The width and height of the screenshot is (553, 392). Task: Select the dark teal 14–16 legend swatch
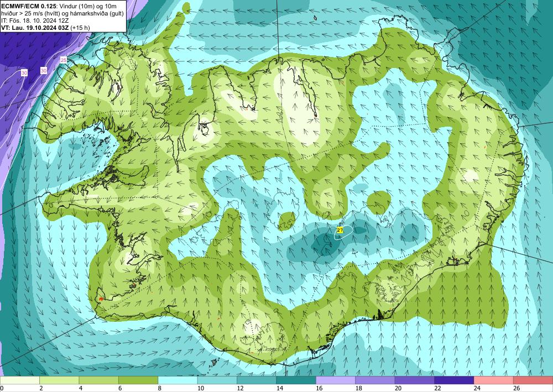296,380
